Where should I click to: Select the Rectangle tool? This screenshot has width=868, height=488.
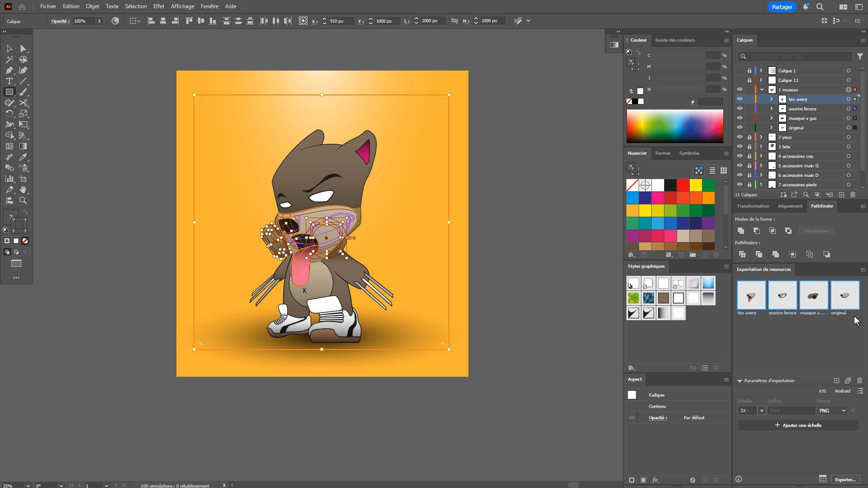coord(9,92)
